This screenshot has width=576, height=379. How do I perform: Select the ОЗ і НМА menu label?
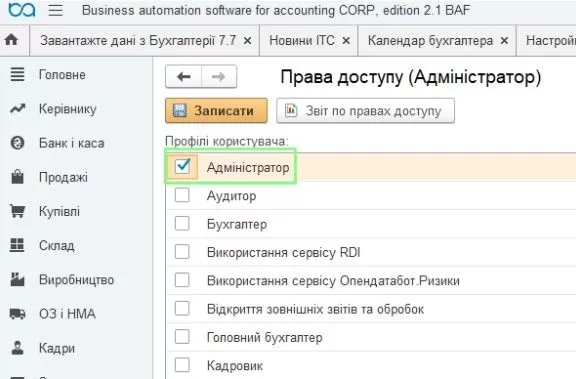[x=67, y=314]
